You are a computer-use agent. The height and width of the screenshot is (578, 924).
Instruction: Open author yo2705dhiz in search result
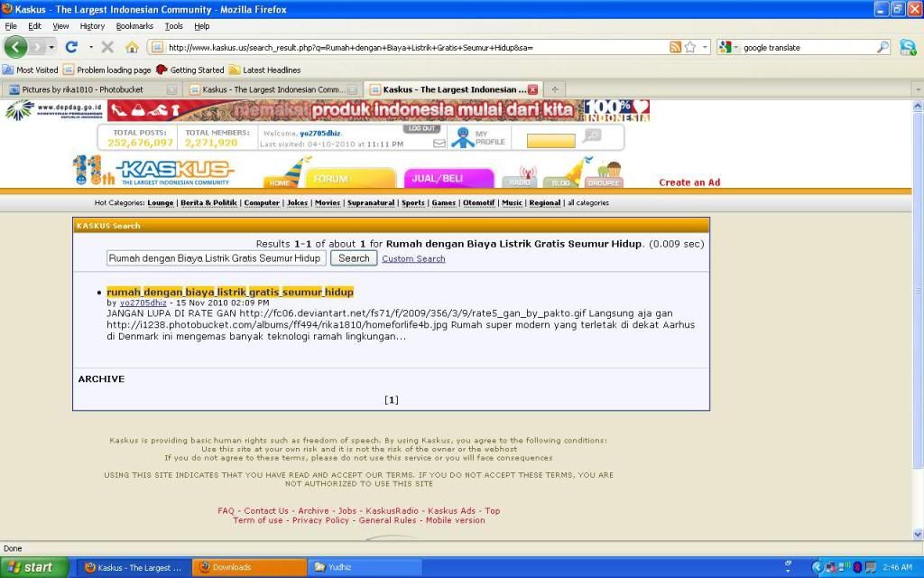(x=143, y=303)
